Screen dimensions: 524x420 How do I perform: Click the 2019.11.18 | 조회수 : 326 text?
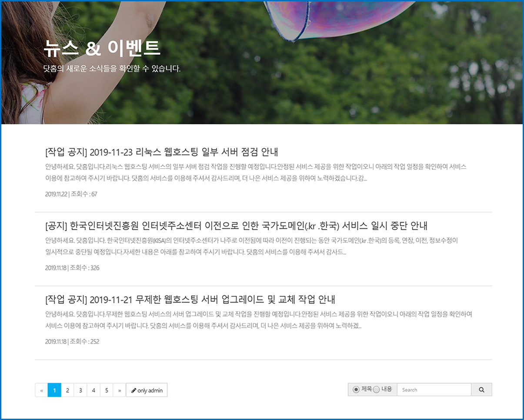pos(72,268)
